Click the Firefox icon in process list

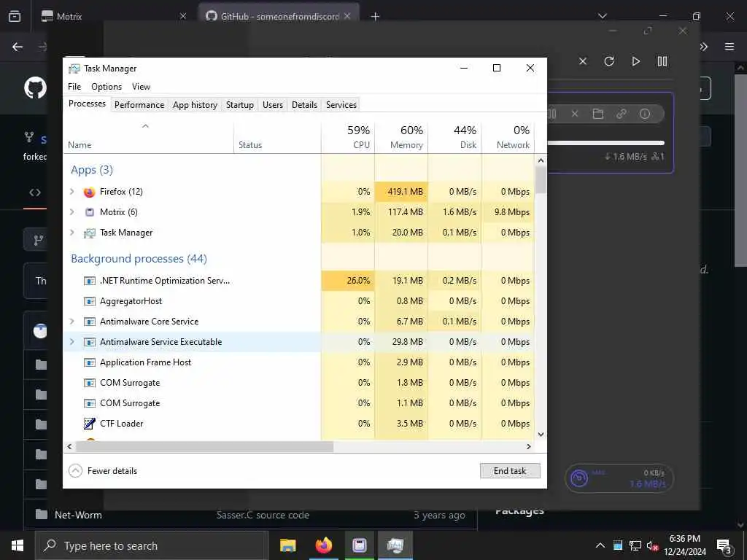pos(89,192)
